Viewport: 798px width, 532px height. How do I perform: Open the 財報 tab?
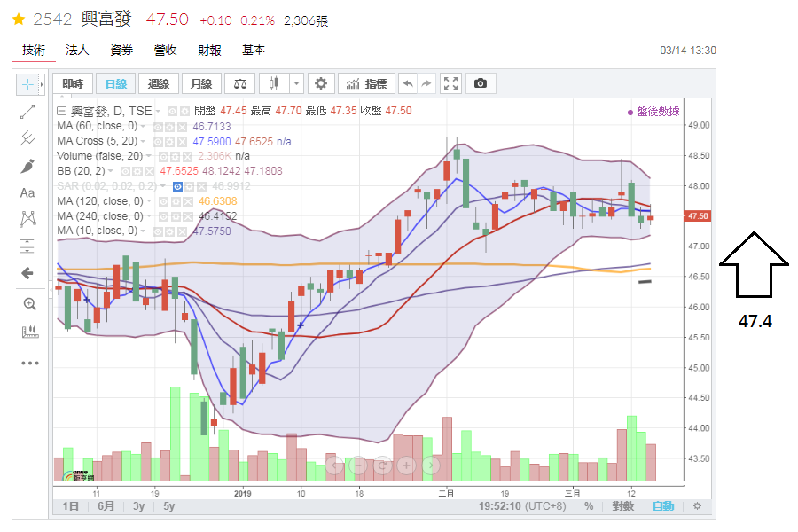[x=210, y=51]
